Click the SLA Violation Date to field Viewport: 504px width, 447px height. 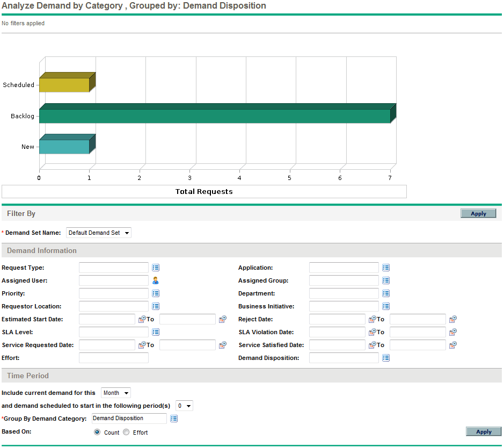tap(418, 332)
